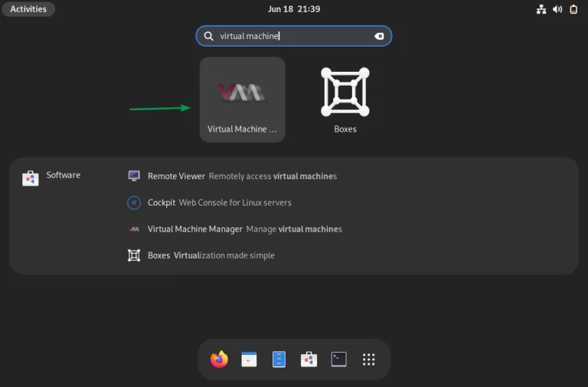Show all applications grid
This screenshot has width=588, height=387.
368,359
